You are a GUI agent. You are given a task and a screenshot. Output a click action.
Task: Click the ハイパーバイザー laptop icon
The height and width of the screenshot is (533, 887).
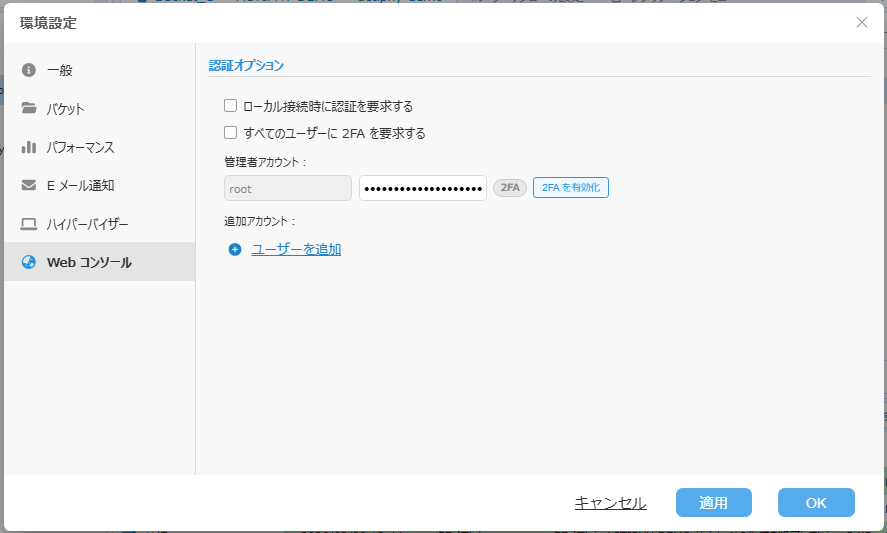[x=29, y=224]
